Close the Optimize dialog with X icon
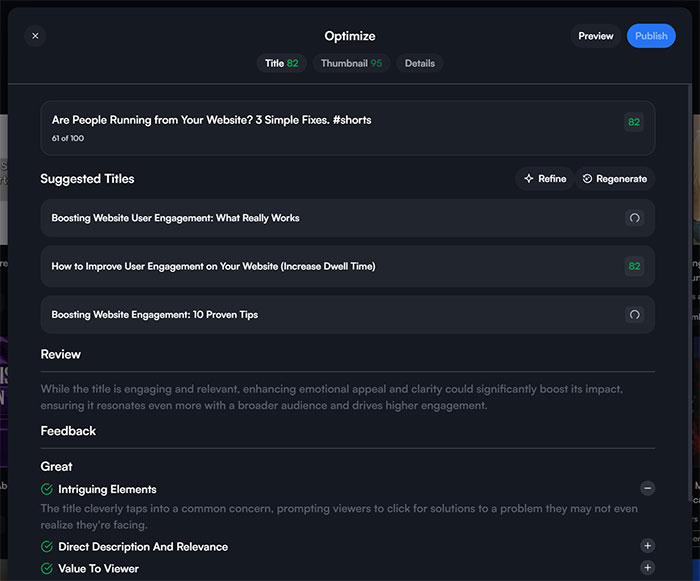Screen dimensions: 700x581 point(35,36)
